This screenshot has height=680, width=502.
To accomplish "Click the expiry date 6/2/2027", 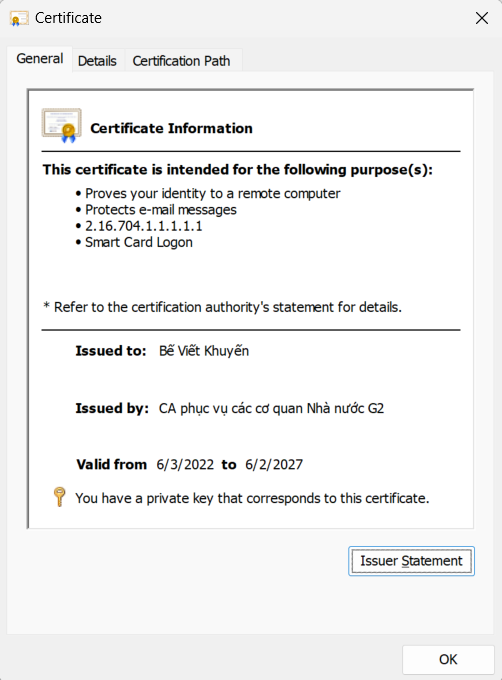I will 274,464.
